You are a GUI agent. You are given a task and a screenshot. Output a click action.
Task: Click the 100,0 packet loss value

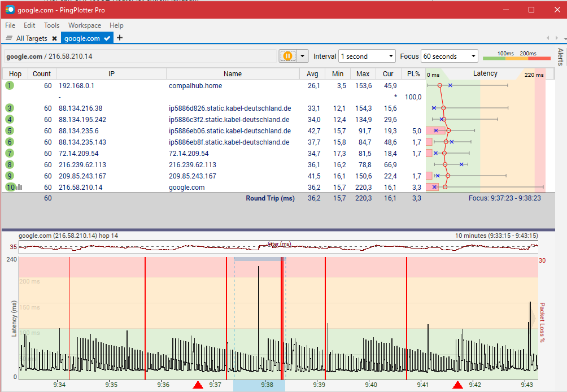click(x=413, y=97)
